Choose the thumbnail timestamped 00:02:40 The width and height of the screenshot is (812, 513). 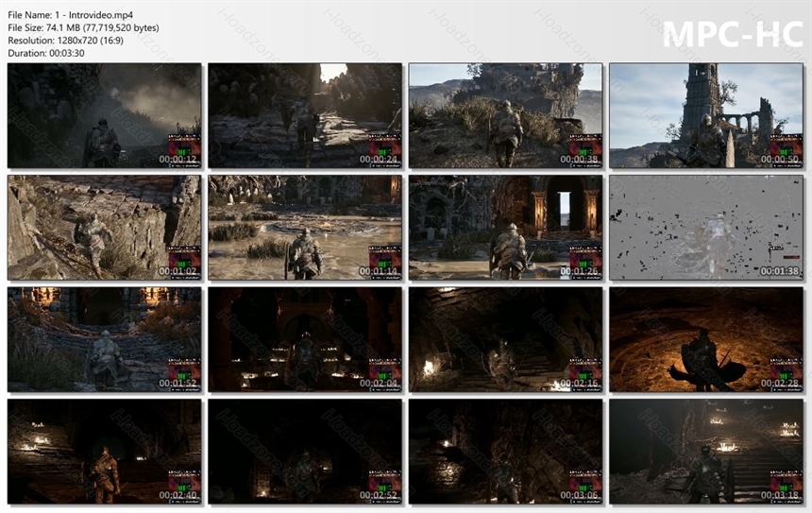(105, 452)
